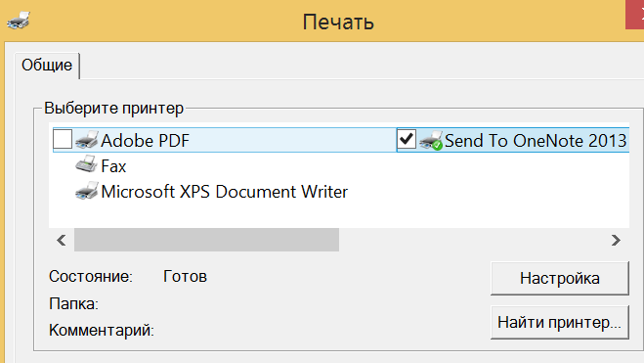Click the Состояние: label
Screen dimensions: 644x363
[91, 277]
